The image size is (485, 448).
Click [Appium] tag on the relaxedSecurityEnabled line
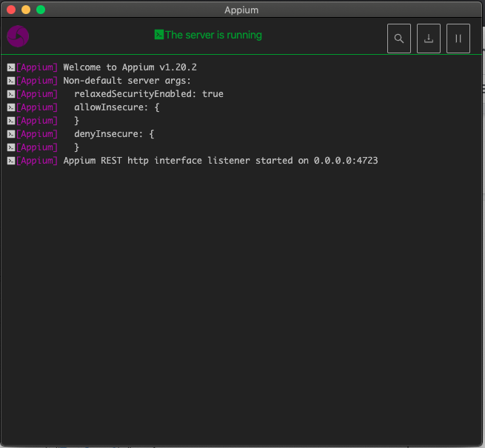click(37, 94)
